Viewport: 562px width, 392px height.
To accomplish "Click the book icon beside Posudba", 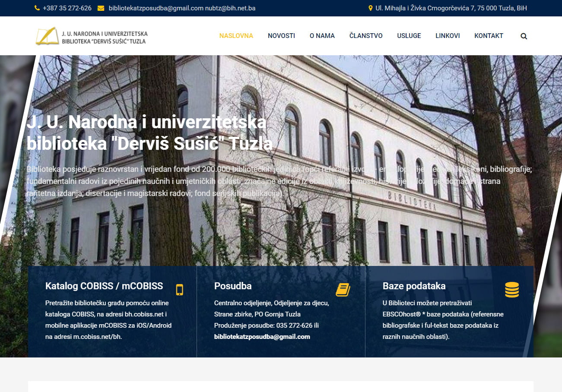I will tap(343, 290).
